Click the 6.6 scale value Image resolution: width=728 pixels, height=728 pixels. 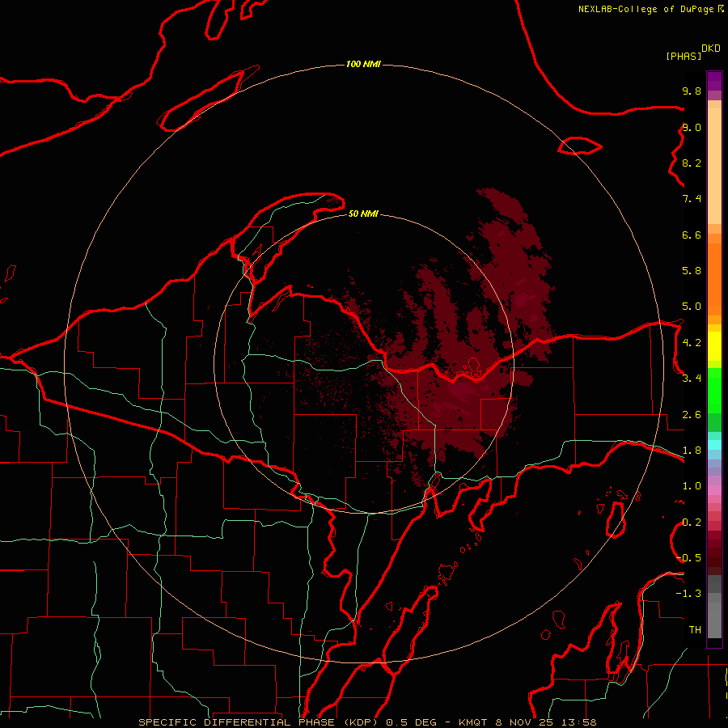pos(692,235)
